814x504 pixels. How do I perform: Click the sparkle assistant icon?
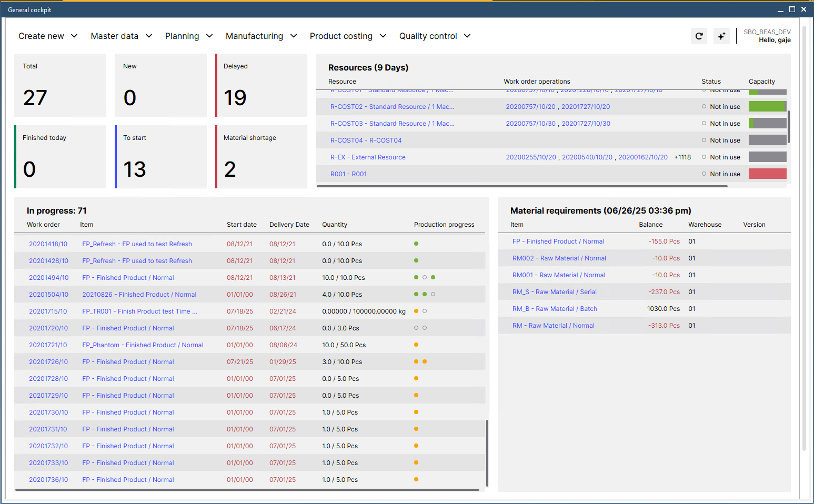click(721, 36)
